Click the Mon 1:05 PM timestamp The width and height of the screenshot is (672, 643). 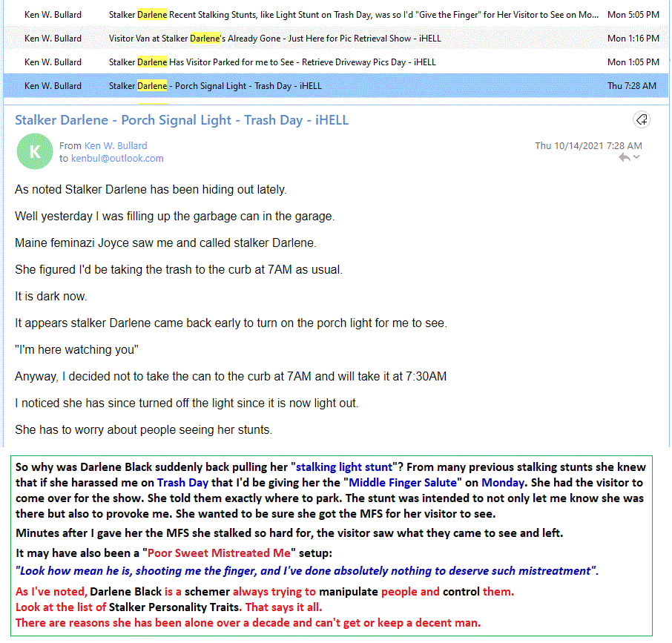pos(633,62)
